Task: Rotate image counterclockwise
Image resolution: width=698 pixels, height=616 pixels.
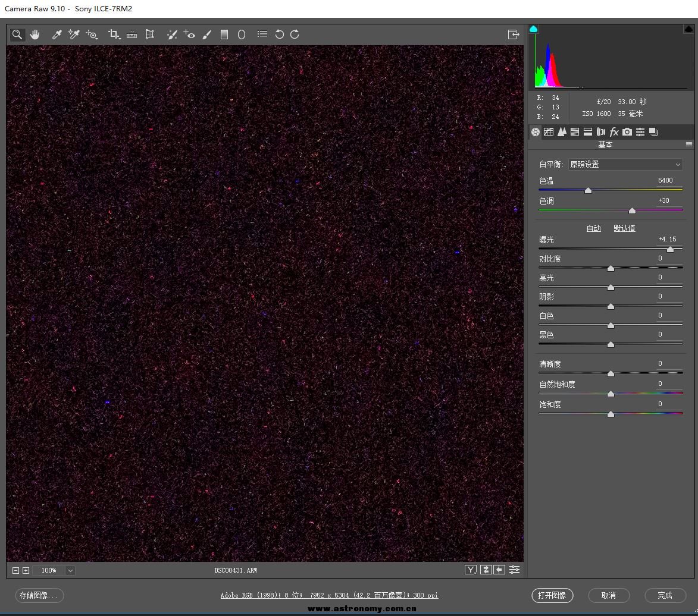Action: pos(280,34)
